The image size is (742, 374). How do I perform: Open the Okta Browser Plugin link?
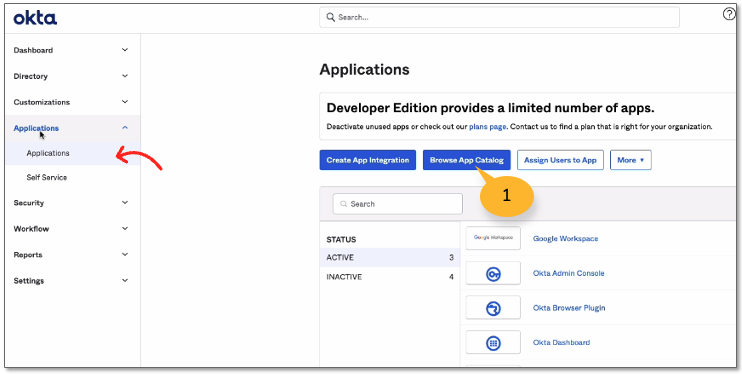point(569,308)
